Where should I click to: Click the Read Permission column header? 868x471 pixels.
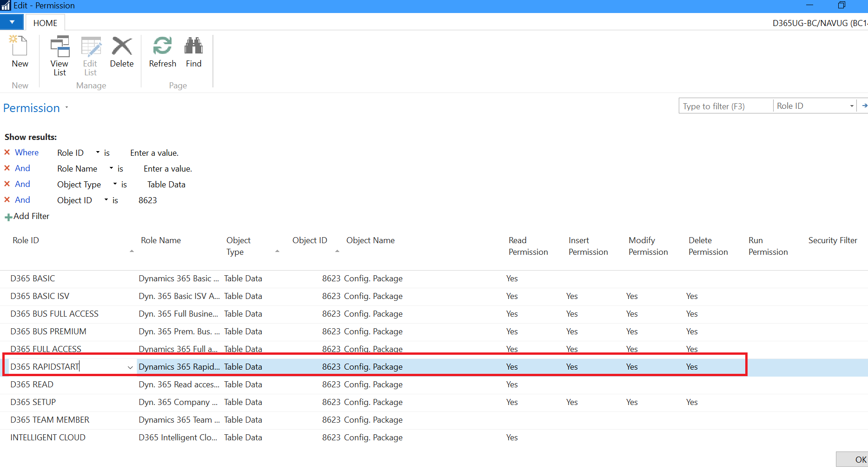pos(528,246)
